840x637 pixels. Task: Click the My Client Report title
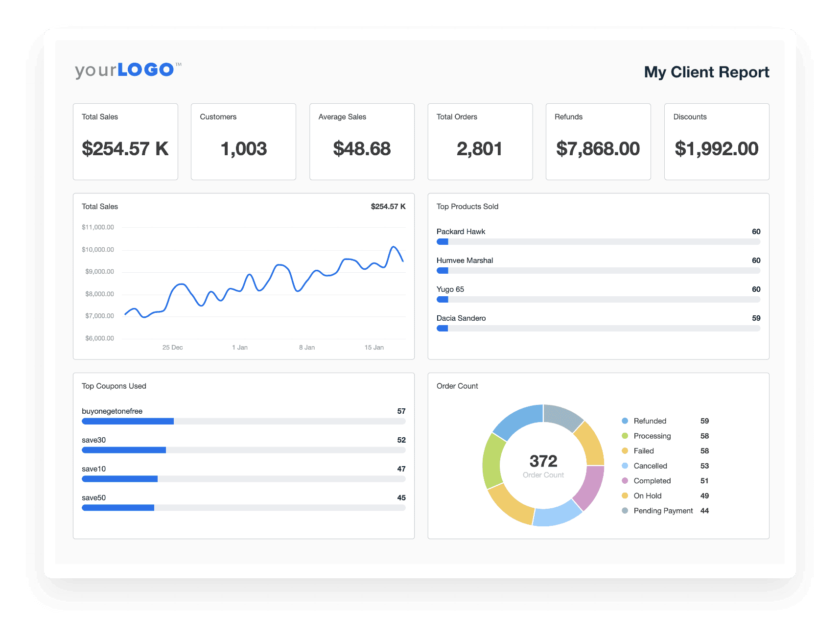(706, 72)
